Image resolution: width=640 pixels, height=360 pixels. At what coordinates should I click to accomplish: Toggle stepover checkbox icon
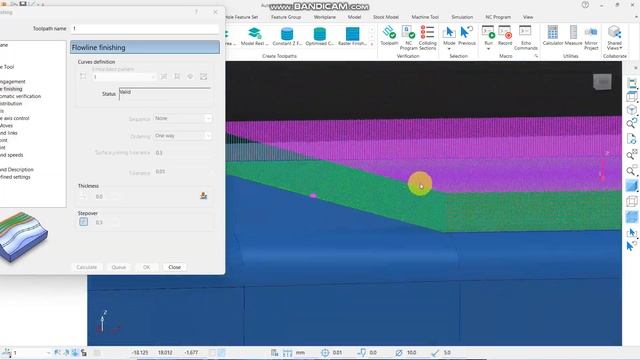point(83,222)
